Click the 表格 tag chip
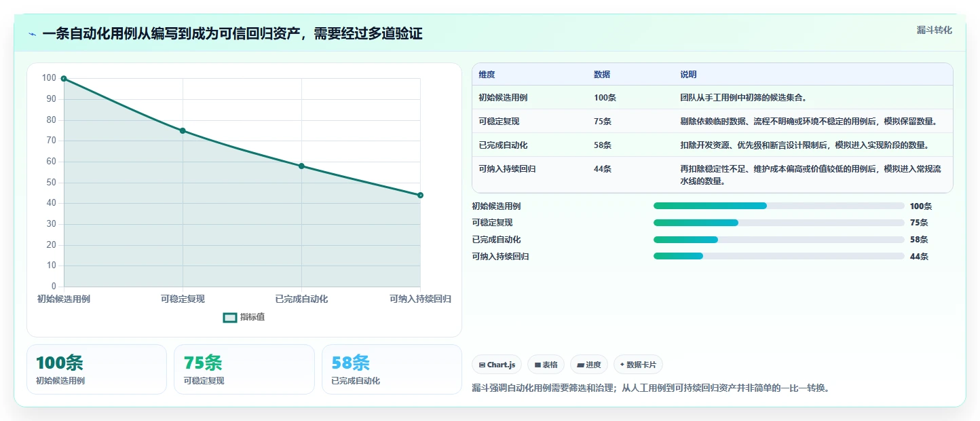Image resolution: width=980 pixels, height=421 pixels. pos(546,365)
